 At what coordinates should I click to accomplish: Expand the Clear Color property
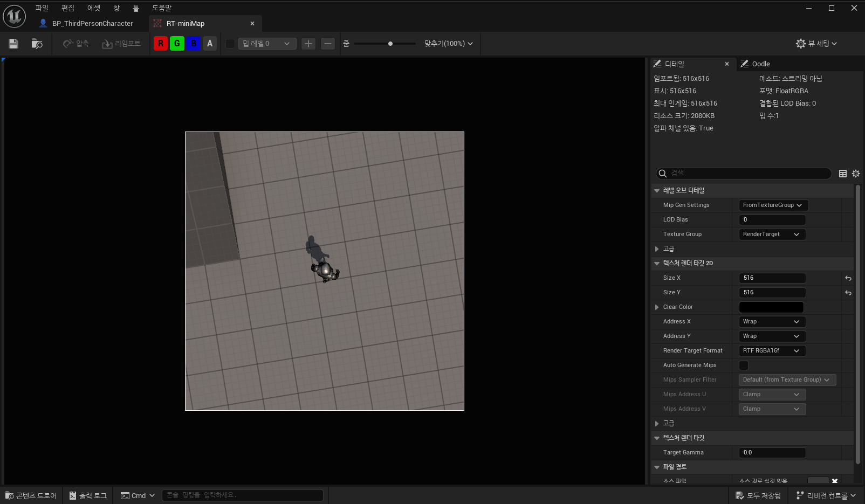point(657,307)
